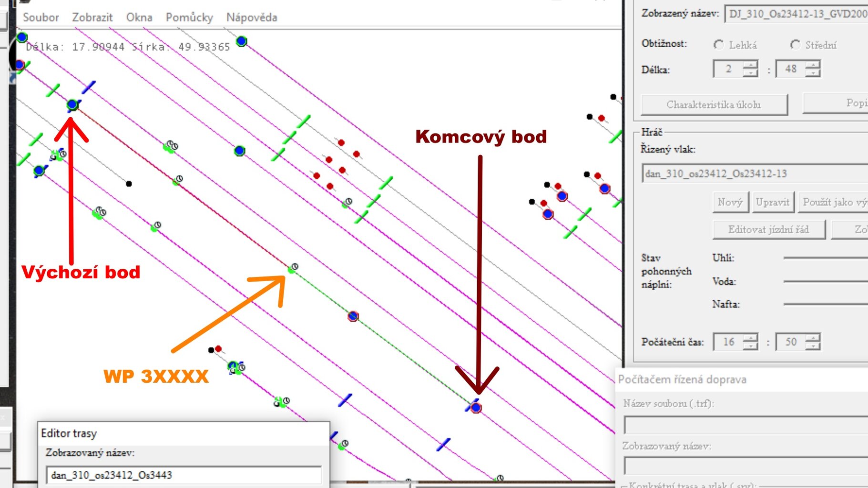The height and width of the screenshot is (488, 868).
Task: Open the Soubor menu
Action: (x=41, y=17)
